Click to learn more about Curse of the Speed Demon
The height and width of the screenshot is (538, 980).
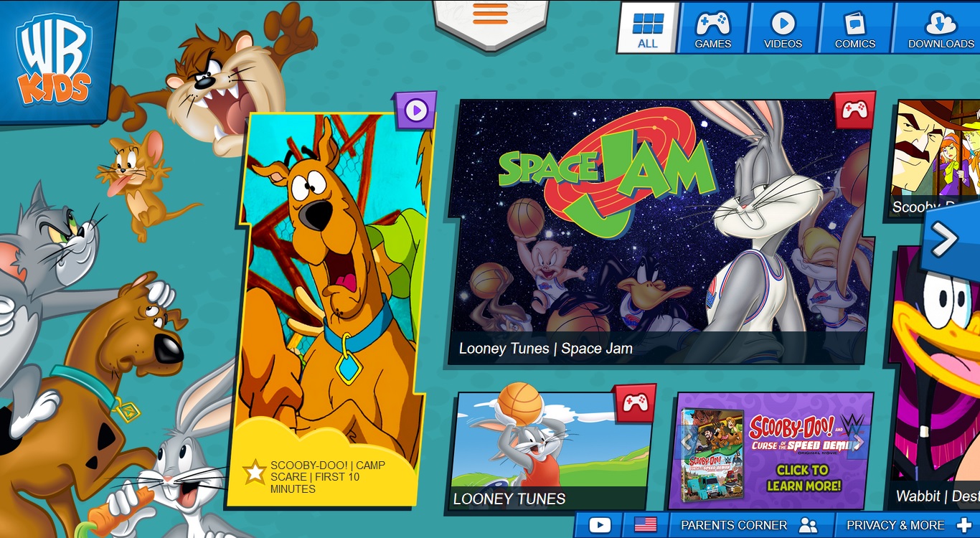(x=772, y=450)
